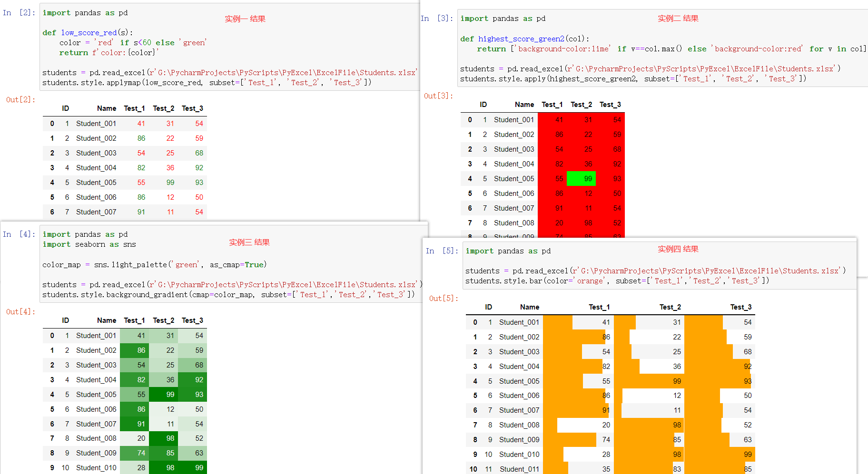This screenshot has width=868, height=474.
Task: Click the Test_2 column header in Out[5]
Action: [670, 307]
